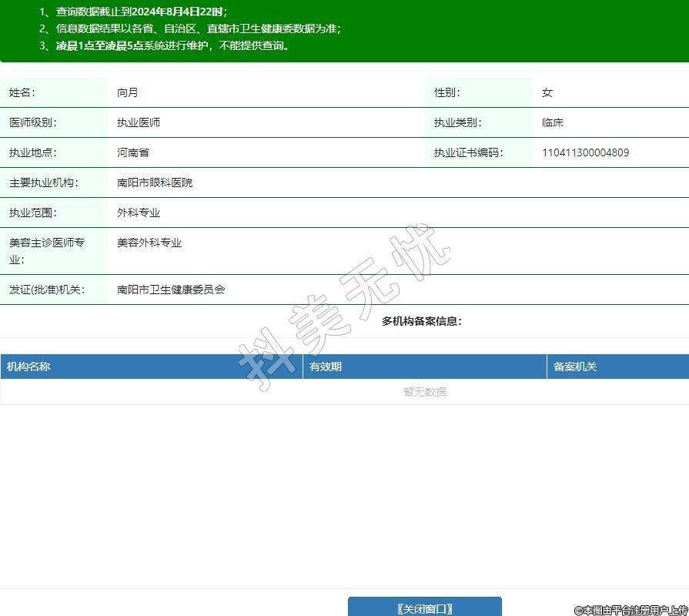Viewport: 689px width, 616px height.
Task: Click the 暂无数据 empty table row
Action: [x=424, y=391]
